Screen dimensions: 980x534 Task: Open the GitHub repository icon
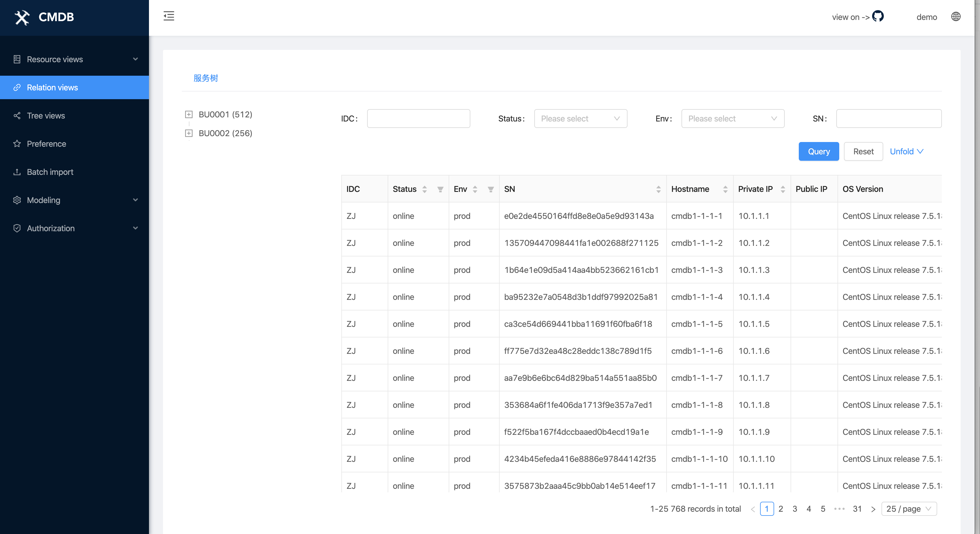878,16
